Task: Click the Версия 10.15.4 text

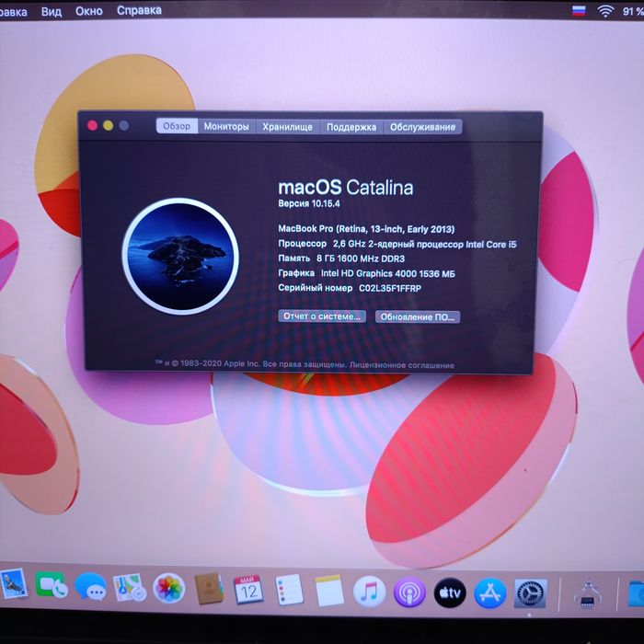Action: tap(309, 203)
